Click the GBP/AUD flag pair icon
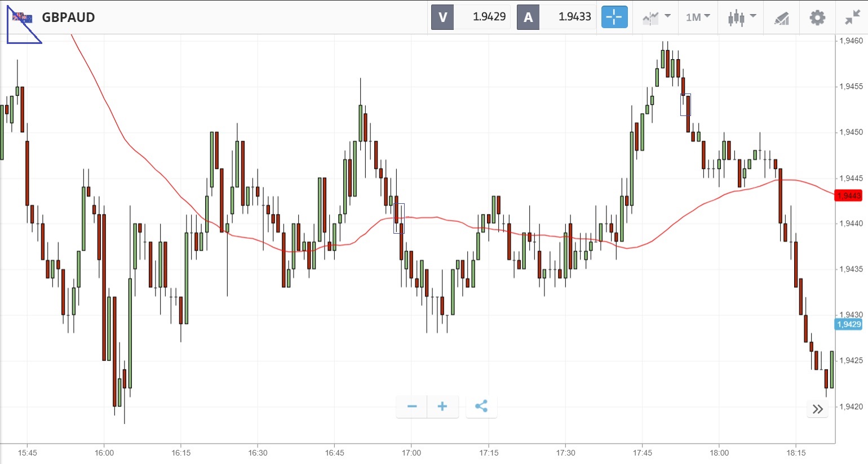Screen dimensions: 868x464 23,17
